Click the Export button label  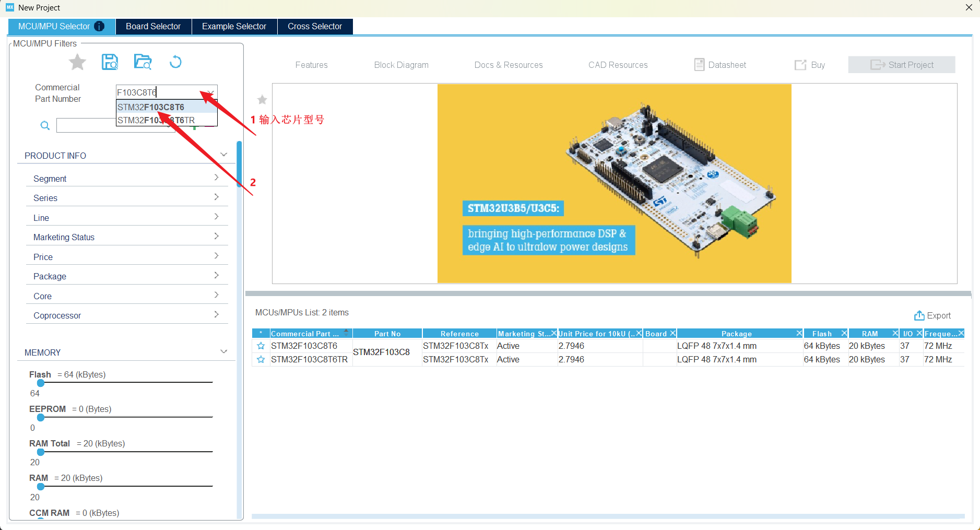(939, 315)
